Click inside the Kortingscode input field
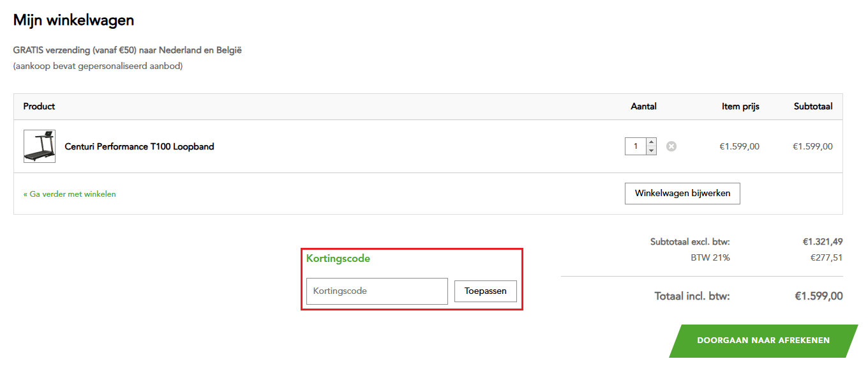868x375 pixels. pyautogui.click(x=377, y=291)
